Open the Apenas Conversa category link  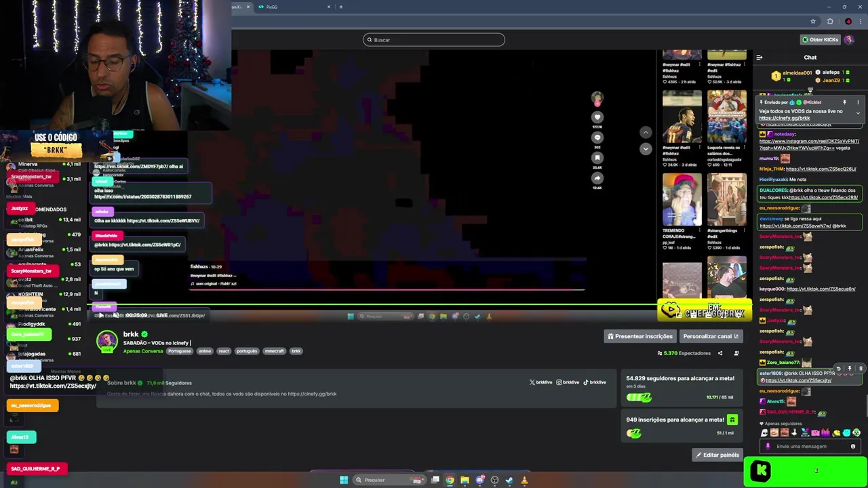143,351
